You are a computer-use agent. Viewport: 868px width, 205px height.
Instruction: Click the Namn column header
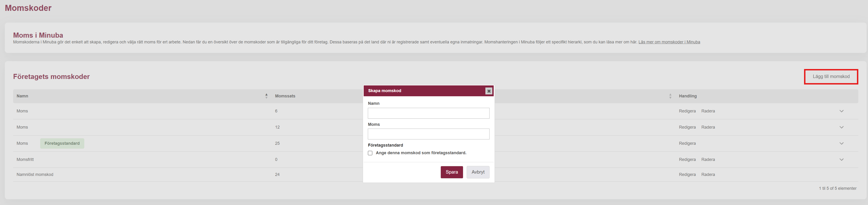22,96
